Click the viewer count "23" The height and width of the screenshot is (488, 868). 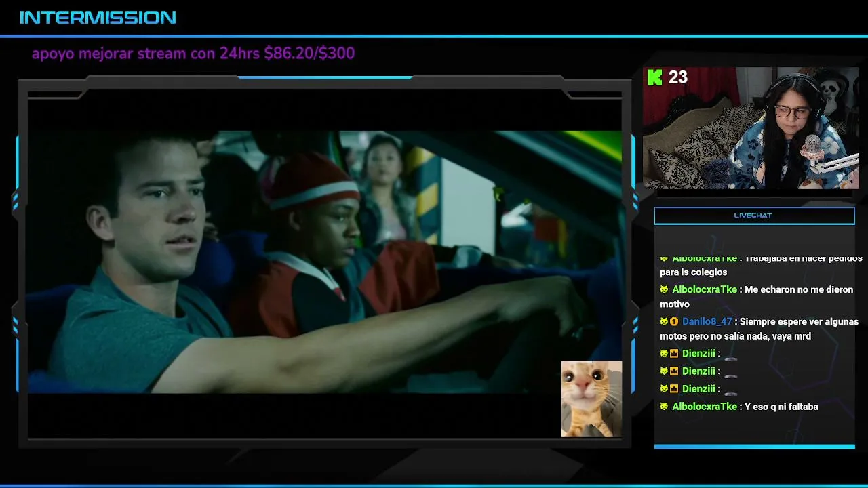point(678,77)
